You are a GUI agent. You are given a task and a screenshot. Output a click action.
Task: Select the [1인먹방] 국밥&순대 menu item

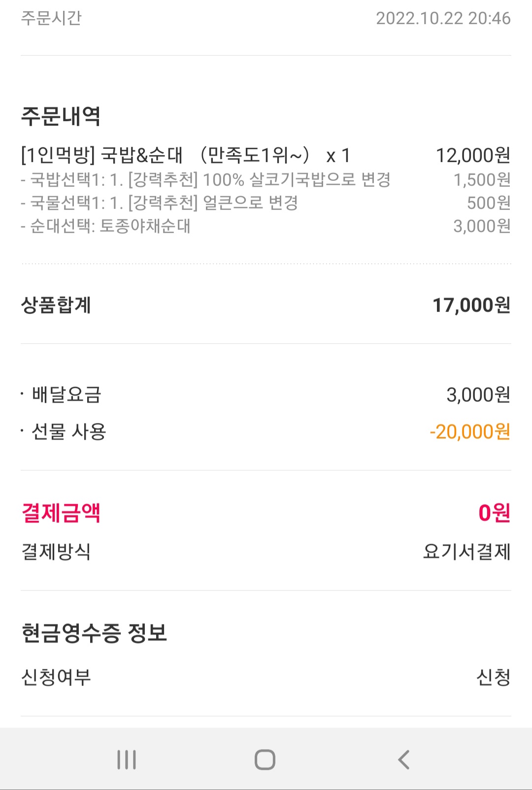(x=185, y=155)
